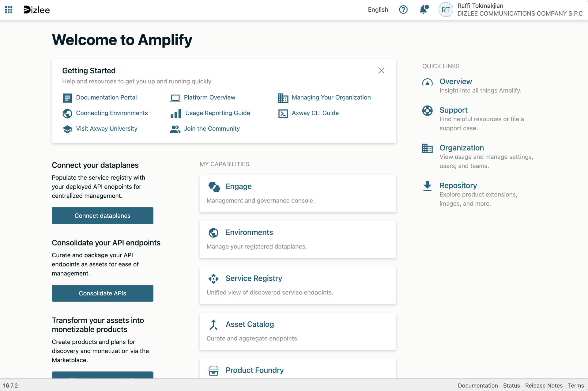Close the Getting Started panel
The image size is (588, 391).
pos(381,71)
